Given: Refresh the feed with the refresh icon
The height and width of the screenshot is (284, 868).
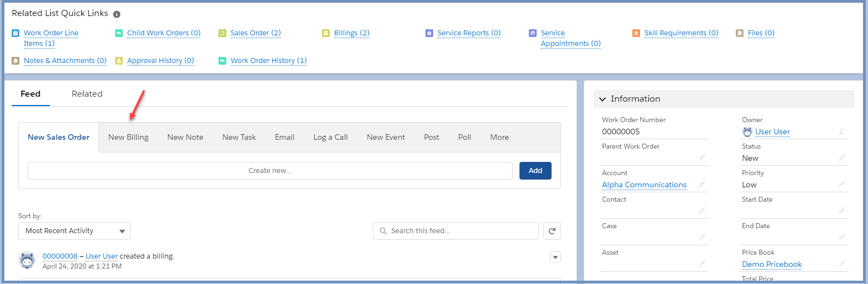Looking at the screenshot, I should (x=552, y=231).
